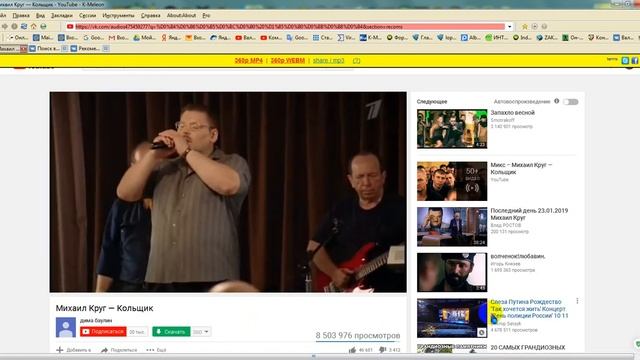This screenshot has width=640, height=360.
Task: Click the green Скачать download button
Action: coord(171,332)
